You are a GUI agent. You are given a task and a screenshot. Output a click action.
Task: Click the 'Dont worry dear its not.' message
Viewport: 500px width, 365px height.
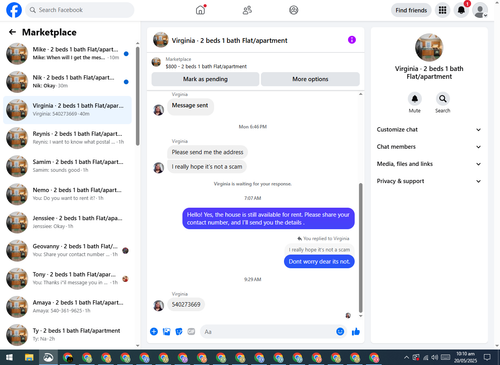click(319, 262)
